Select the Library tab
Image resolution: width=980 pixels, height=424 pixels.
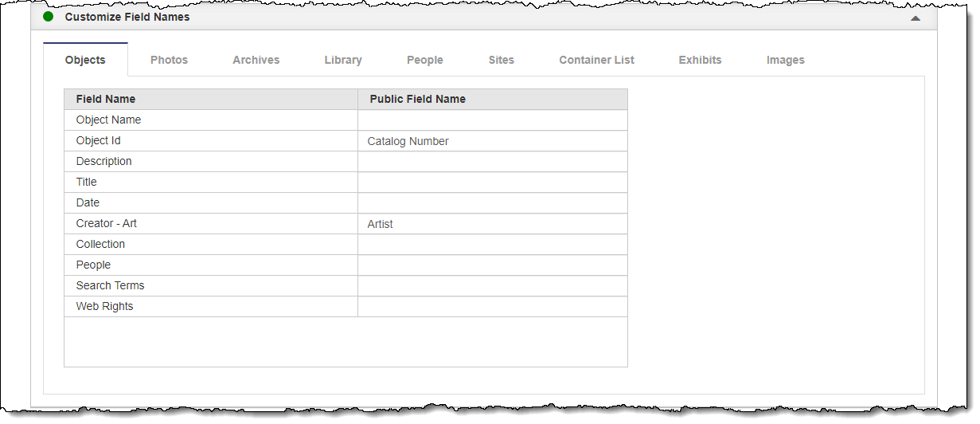click(343, 60)
